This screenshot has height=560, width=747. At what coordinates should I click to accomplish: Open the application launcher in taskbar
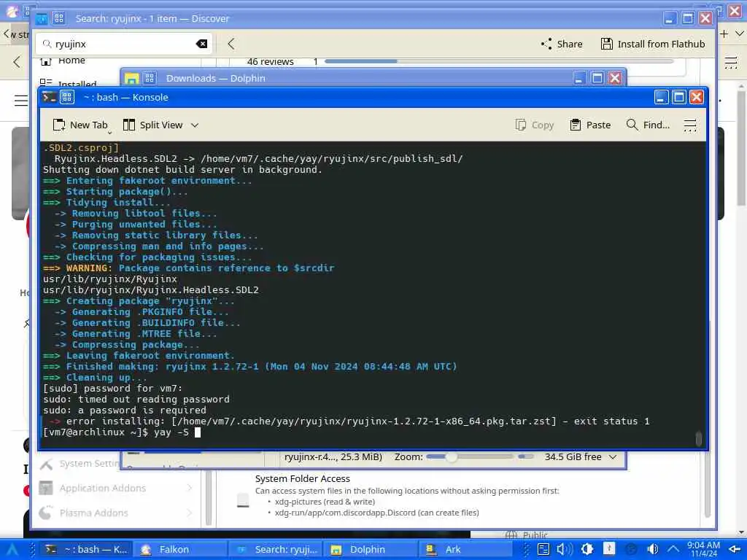coord(12,550)
